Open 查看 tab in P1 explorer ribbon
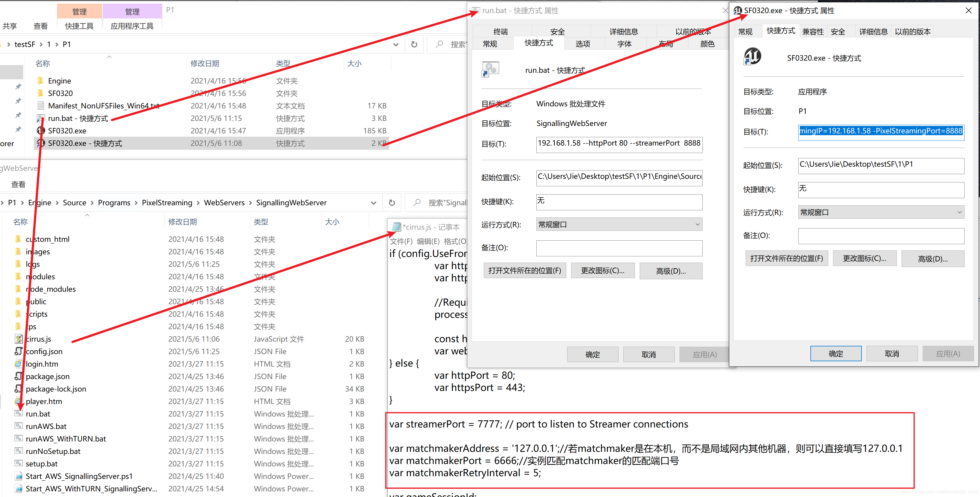Image resolution: width=980 pixels, height=497 pixels. coord(40,26)
